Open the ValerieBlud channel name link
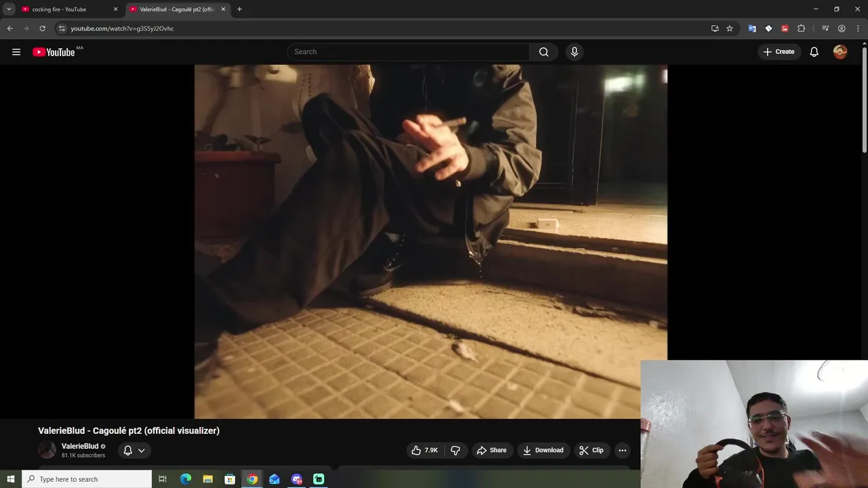 point(80,446)
